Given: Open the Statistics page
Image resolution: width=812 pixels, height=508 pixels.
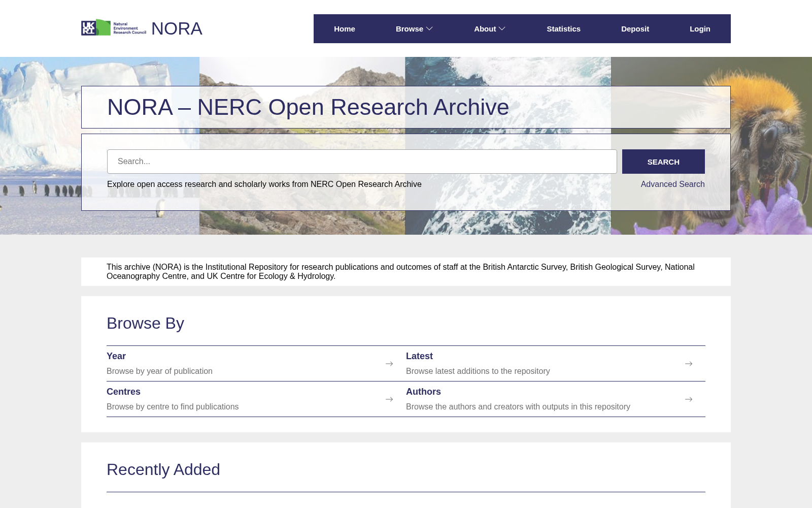Looking at the screenshot, I should click(x=563, y=29).
